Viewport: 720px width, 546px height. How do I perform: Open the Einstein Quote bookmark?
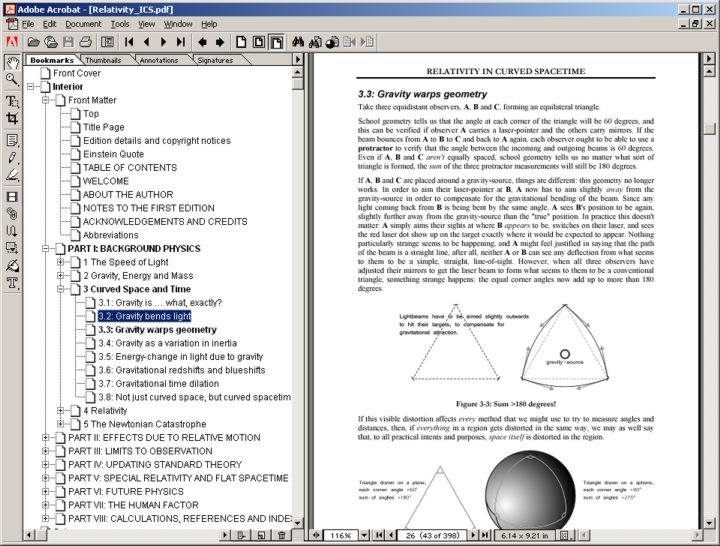pyautogui.click(x=113, y=154)
